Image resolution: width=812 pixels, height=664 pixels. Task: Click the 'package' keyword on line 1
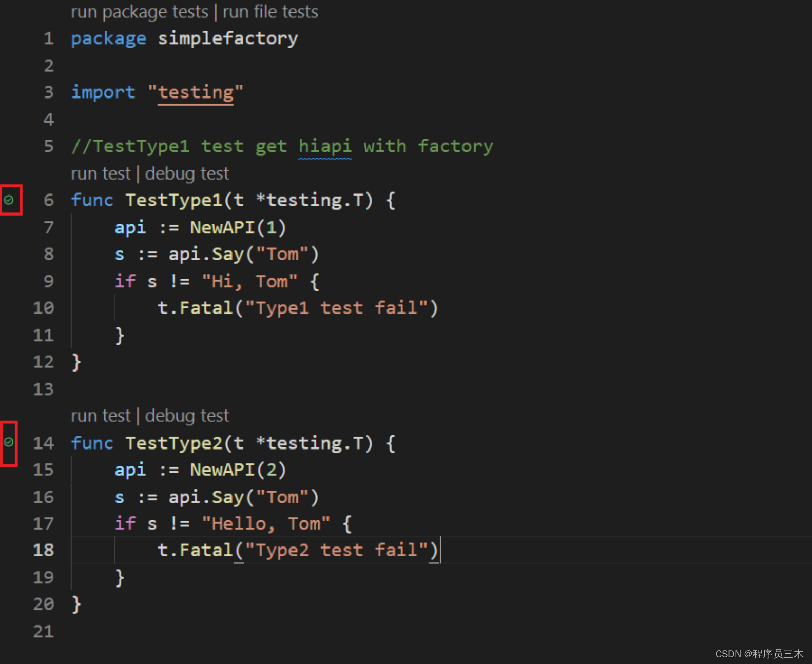click(108, 38)
